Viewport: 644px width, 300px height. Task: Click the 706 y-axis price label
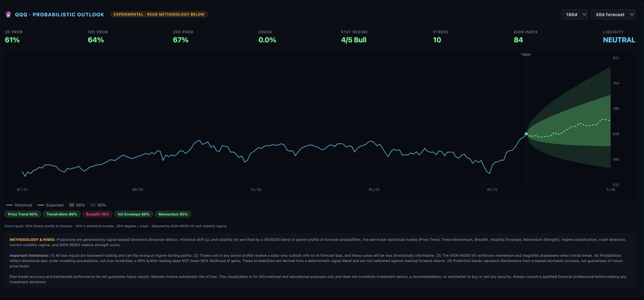pyautogui.click(x=616, y=108)
